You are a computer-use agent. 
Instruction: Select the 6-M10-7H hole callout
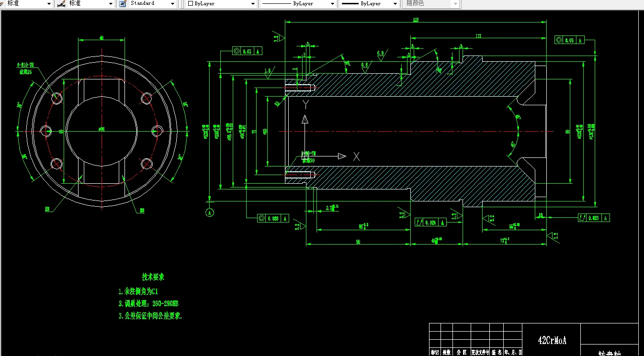point(25,64)
